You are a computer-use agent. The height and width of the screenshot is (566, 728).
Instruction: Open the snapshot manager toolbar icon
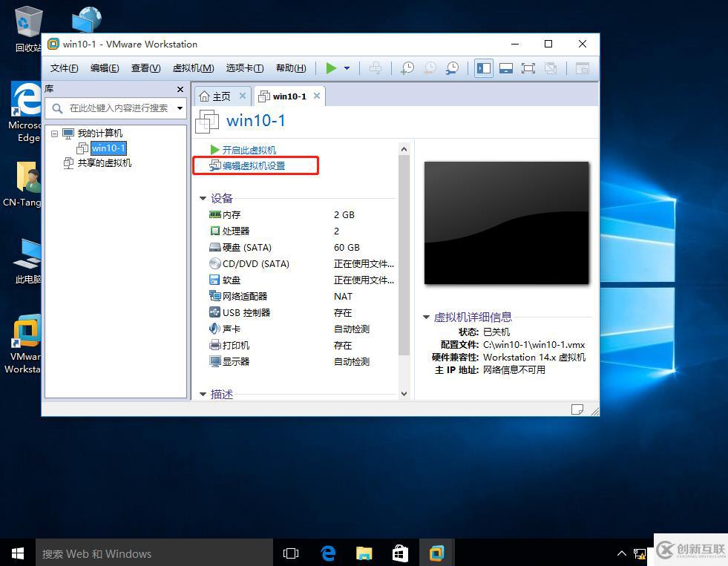point(451,68)
